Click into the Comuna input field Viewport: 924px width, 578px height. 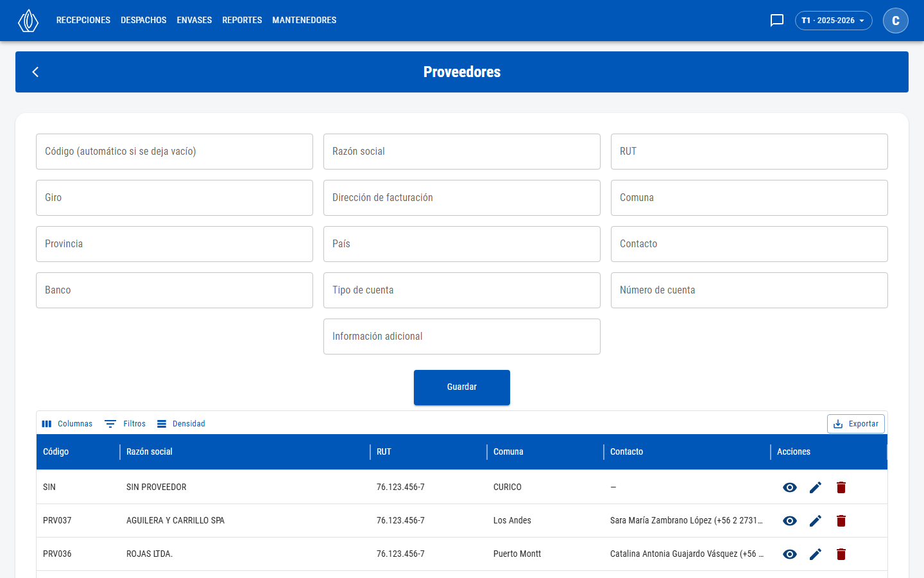749,198
